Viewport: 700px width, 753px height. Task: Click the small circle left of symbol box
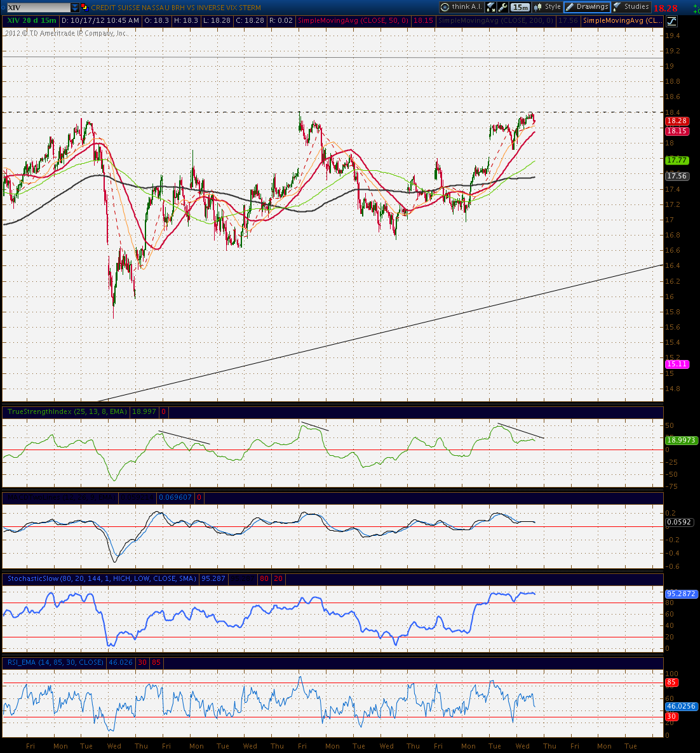tap(3, 7)
